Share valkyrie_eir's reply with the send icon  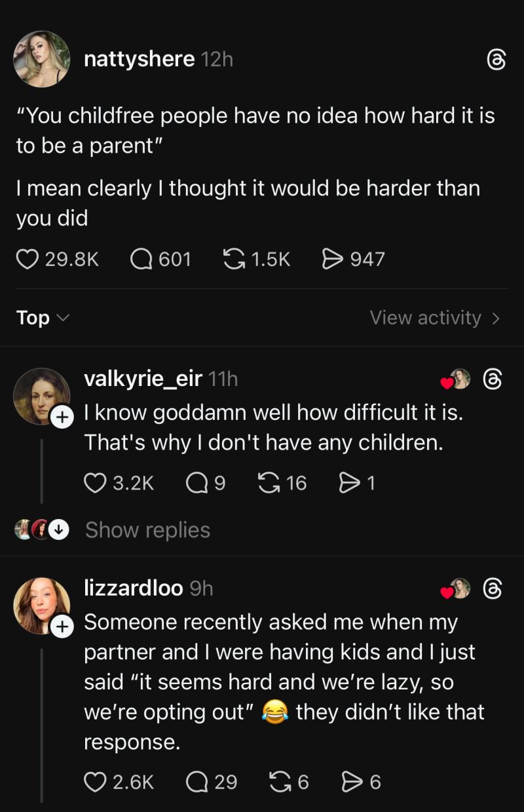350,484
